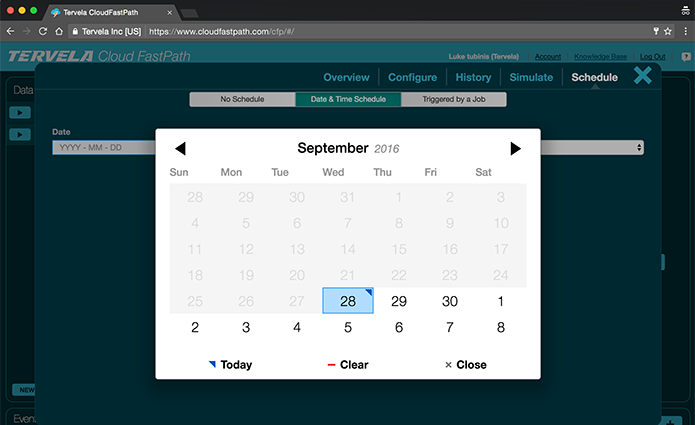Advance calendar to next month
Screen dimensions: 695x425
click(515, 149)
